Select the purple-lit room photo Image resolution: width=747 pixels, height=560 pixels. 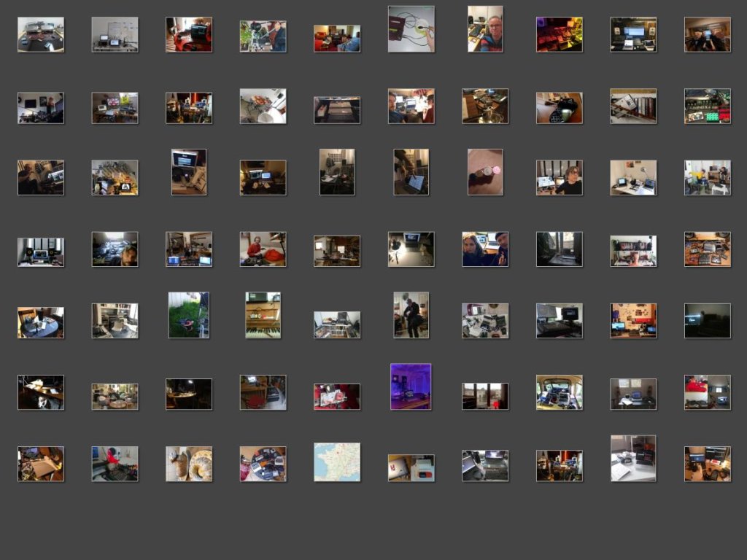pyautogui.click(x=411, y=386)
